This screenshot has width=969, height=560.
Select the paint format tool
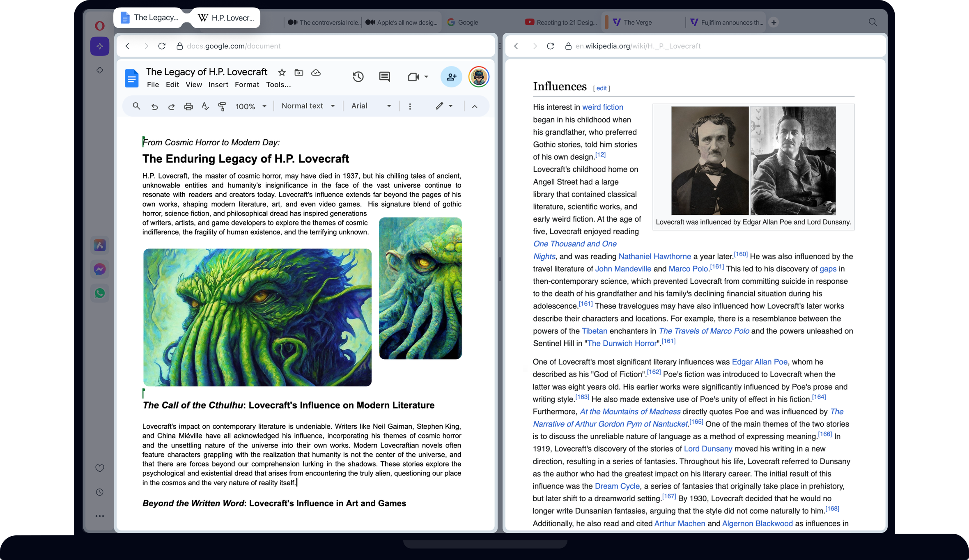click(222, 106)
